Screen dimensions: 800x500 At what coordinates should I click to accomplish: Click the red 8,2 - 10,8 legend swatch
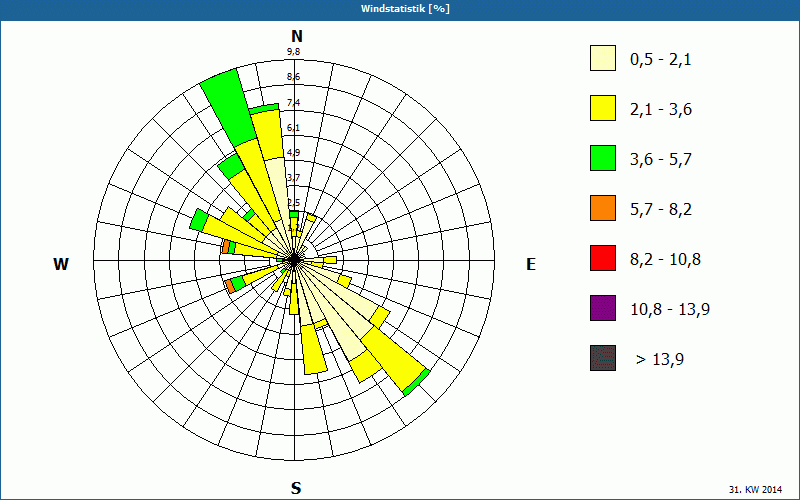click(603, 258)
